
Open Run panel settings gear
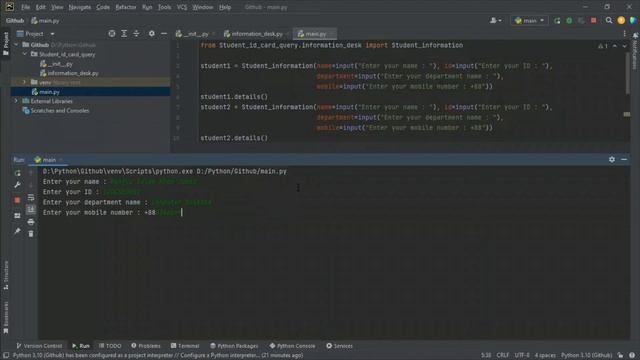612,160
